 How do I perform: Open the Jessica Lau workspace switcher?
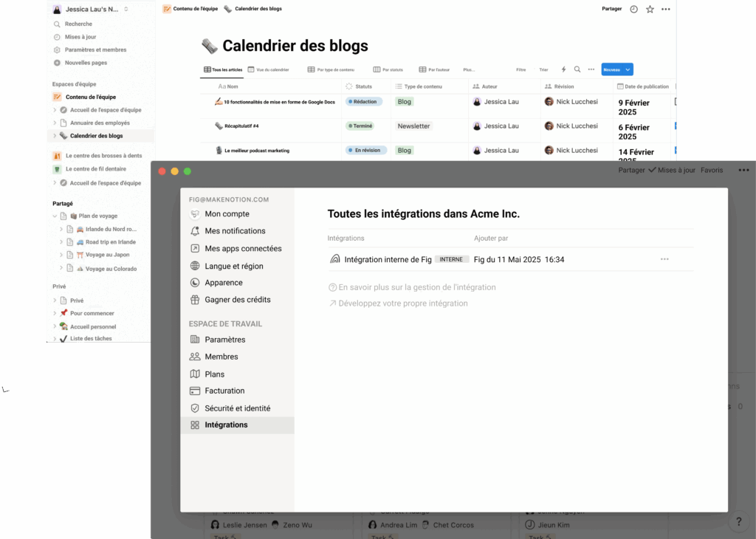(x=91, y=9)
